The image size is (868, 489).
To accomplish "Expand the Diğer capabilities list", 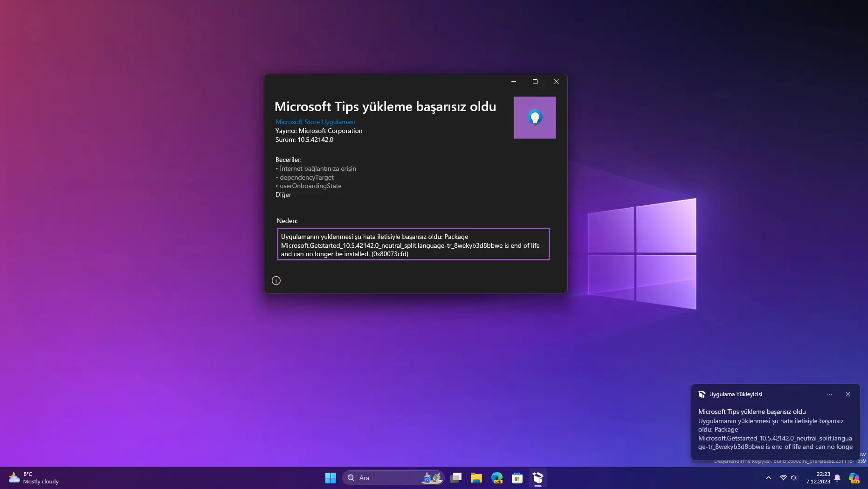I will (283, 195).
